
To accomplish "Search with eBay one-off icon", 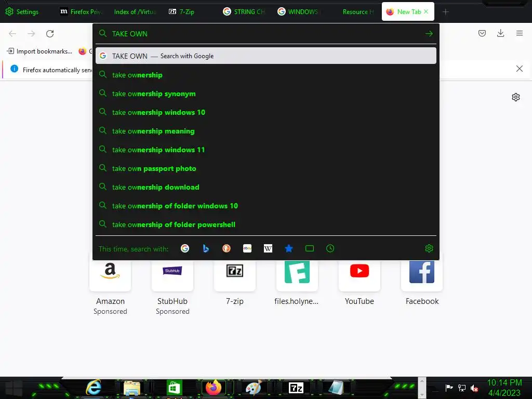I will pyautogui.click(x=247, y=248).
